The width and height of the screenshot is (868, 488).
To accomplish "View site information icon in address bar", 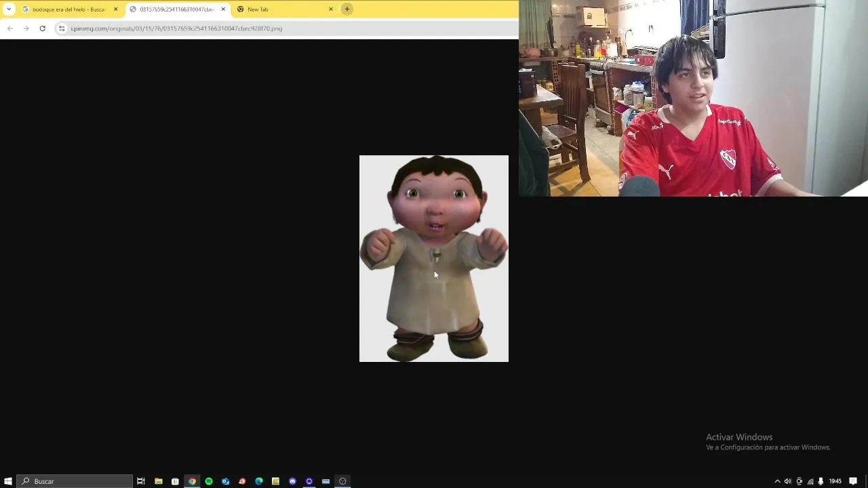I will coord(62,28).
